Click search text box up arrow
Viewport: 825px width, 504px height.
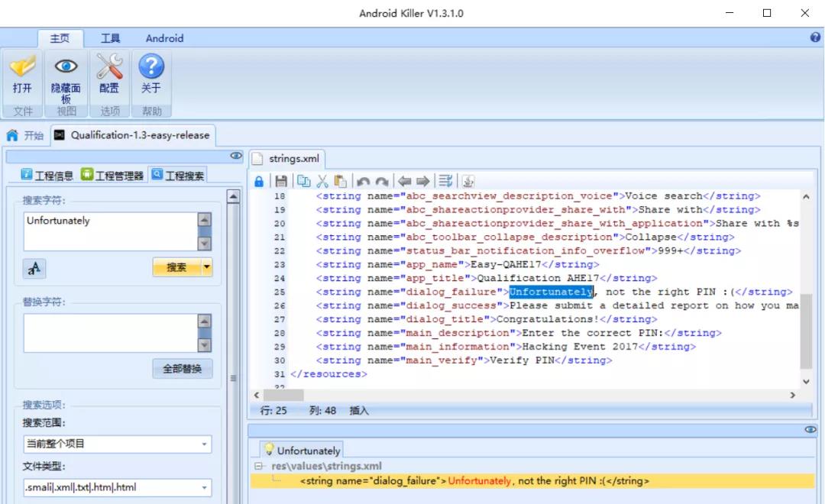coord(204,219)
